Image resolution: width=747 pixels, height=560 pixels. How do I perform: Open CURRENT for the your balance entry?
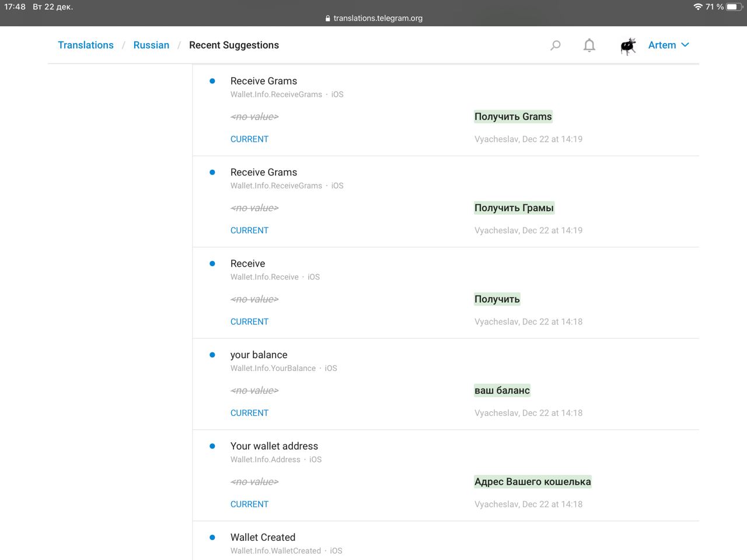pyautogui.click(x=249, y=413)
